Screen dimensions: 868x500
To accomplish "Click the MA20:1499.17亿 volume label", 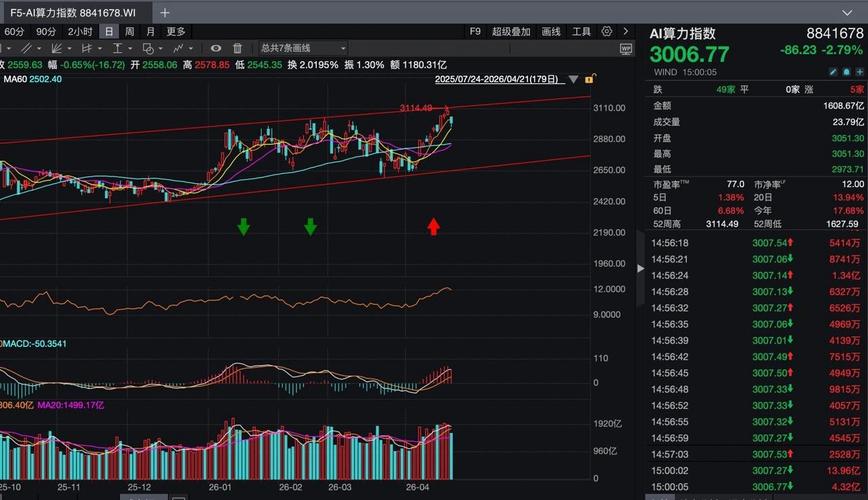I will 71,405.
